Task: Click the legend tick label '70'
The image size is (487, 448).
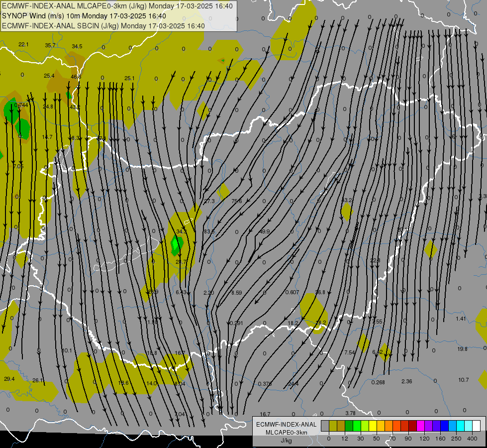Action: click(392, 439)
